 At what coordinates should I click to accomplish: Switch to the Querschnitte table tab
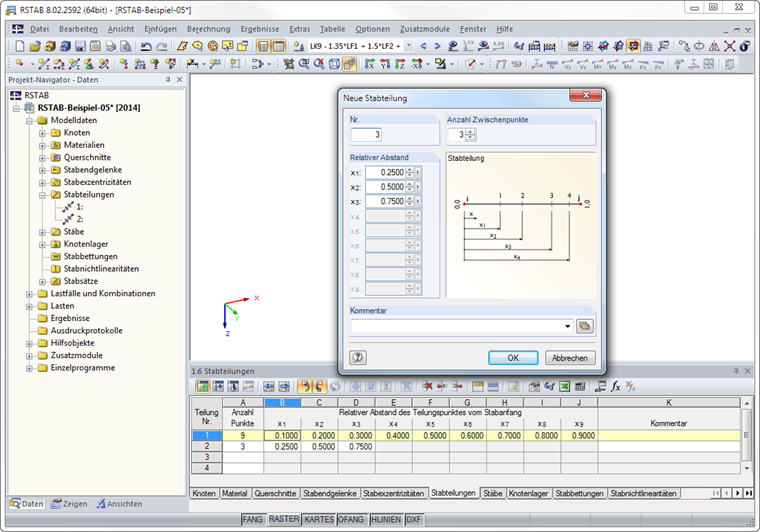tap(275, 493)
